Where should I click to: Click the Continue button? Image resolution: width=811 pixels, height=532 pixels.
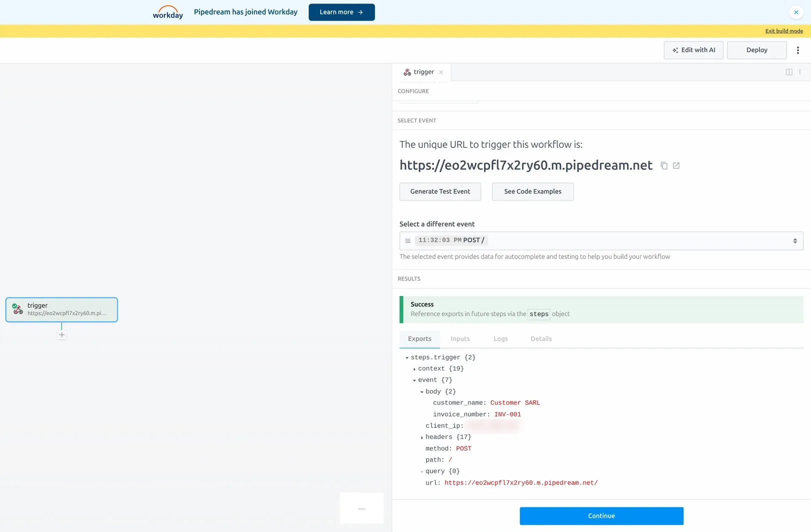tap(601, 516)
